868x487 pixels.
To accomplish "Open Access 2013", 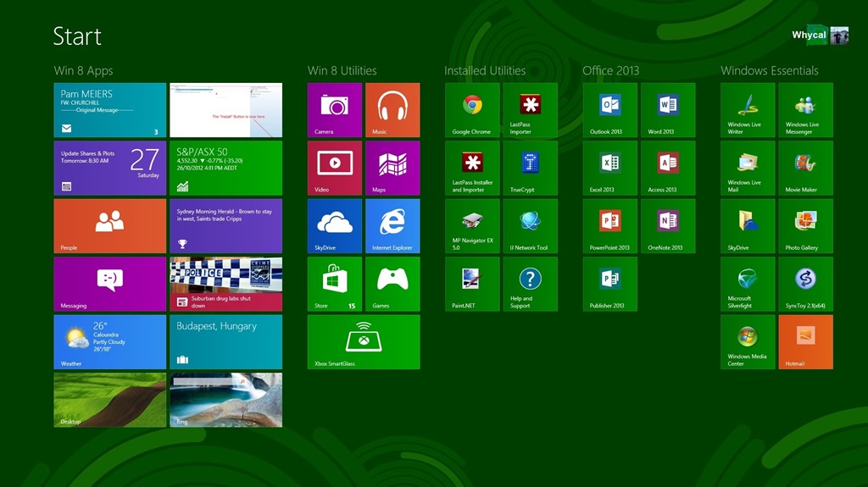I will pos(668,169).
